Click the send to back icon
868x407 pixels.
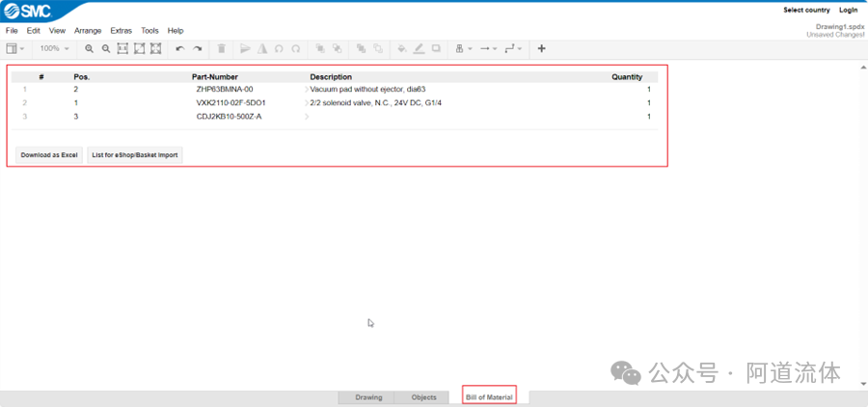337,49
